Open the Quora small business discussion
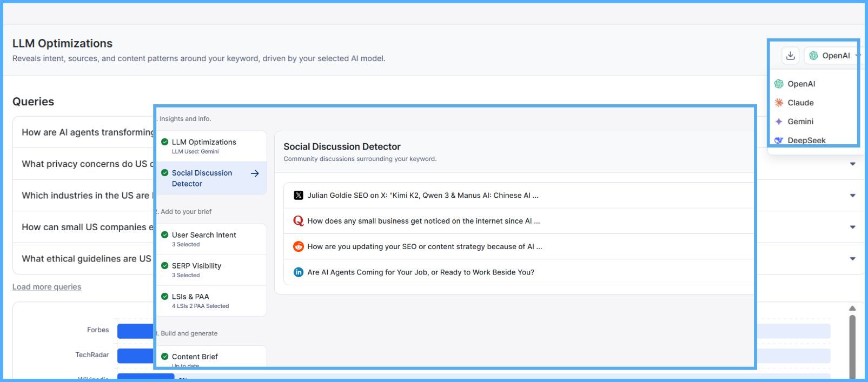The height and width of the screenshot is (382, 868). coord(519,221)
